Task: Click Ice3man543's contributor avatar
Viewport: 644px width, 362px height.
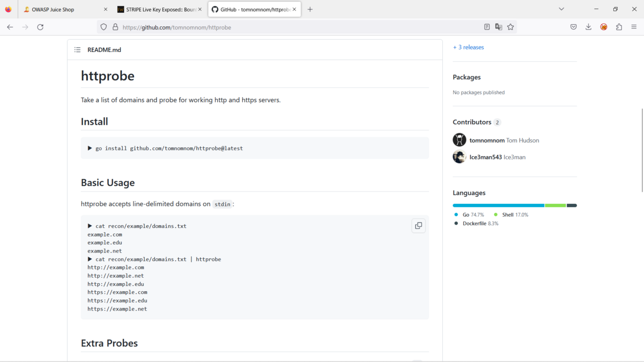Action: [x=459, y=157]
